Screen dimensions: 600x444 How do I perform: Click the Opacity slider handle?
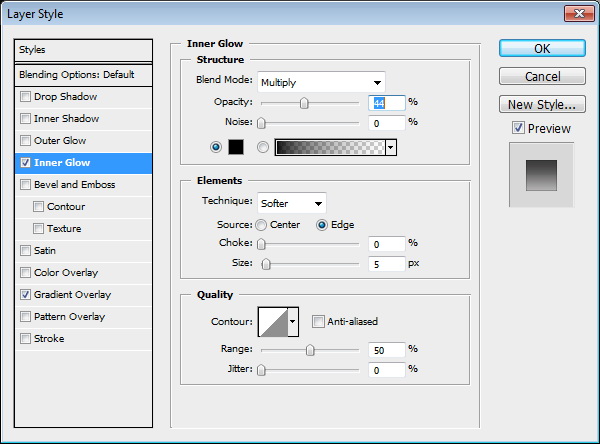[304, 103]
